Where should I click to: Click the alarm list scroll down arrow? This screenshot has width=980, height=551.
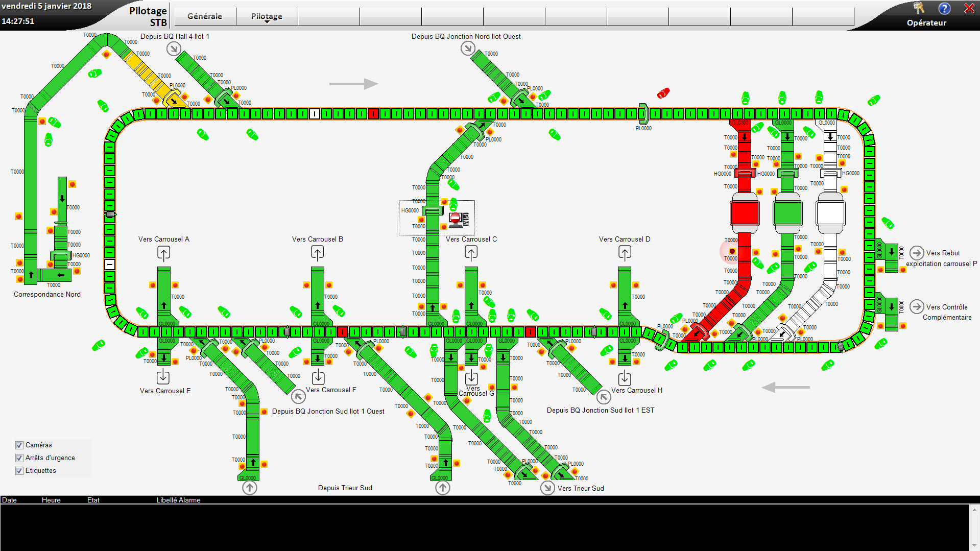[x=974, y=546]
